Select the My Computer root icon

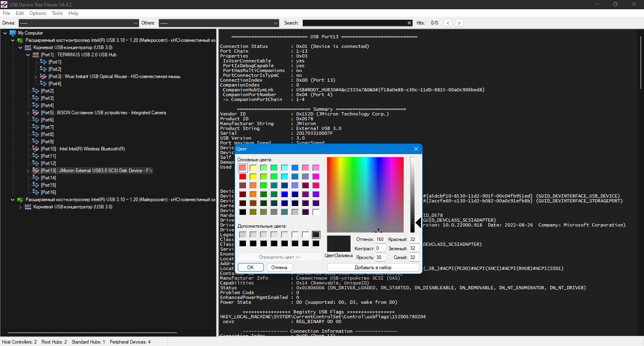pos(12,33)
